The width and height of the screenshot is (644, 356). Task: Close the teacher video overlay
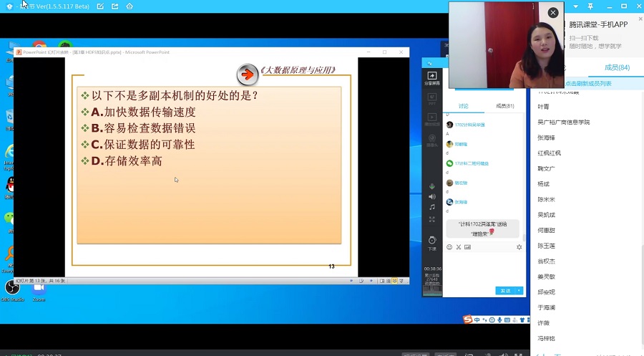[552, 13]
